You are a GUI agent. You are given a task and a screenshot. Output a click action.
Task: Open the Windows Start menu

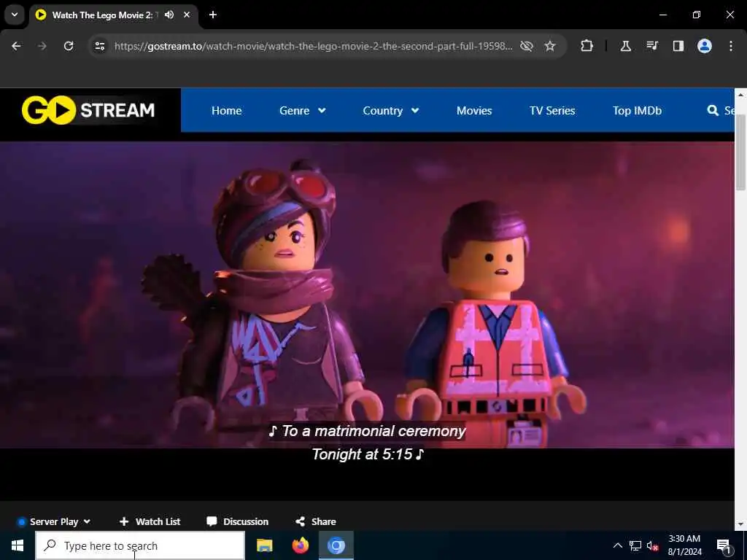18,545
